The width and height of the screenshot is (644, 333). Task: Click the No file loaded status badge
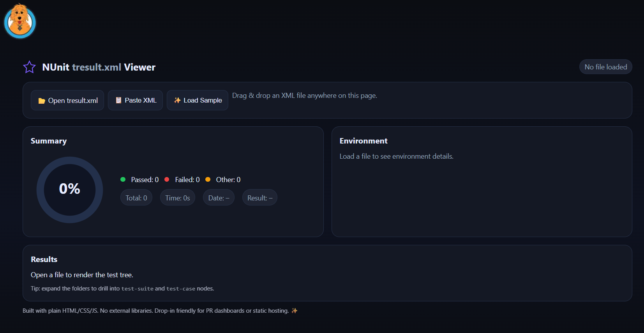(x=605, y=67)
